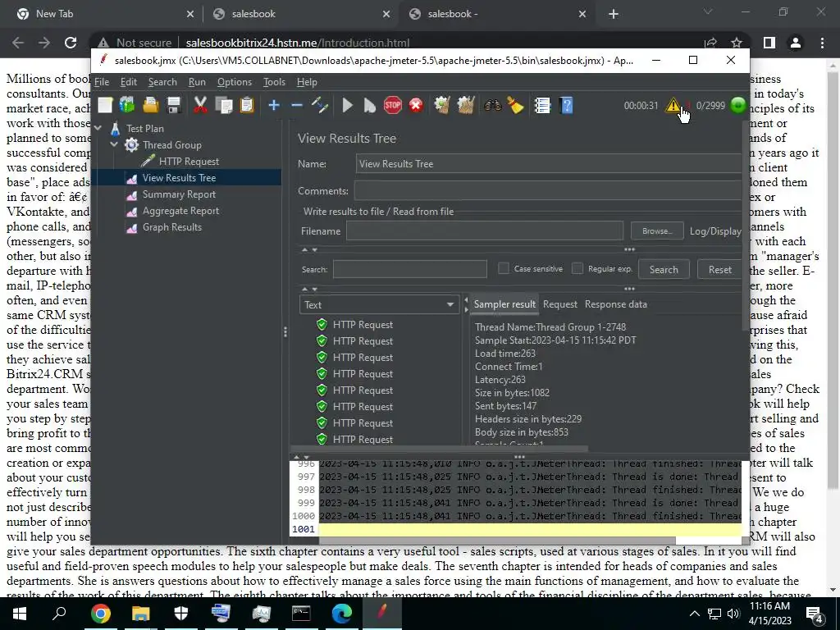The height and width of the screenshot is (630, 840).
Task: Collapse the Test Plan tree node
Action: click(98, 129)
